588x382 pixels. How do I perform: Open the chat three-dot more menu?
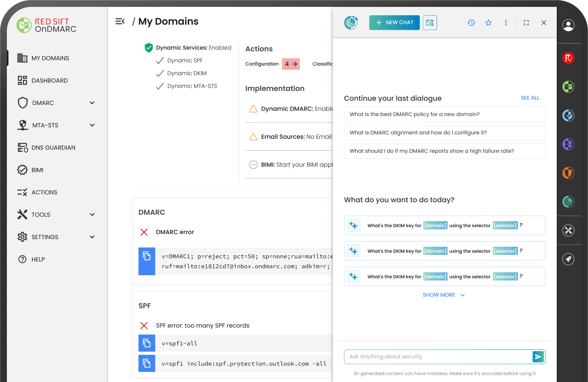(506, 22)
